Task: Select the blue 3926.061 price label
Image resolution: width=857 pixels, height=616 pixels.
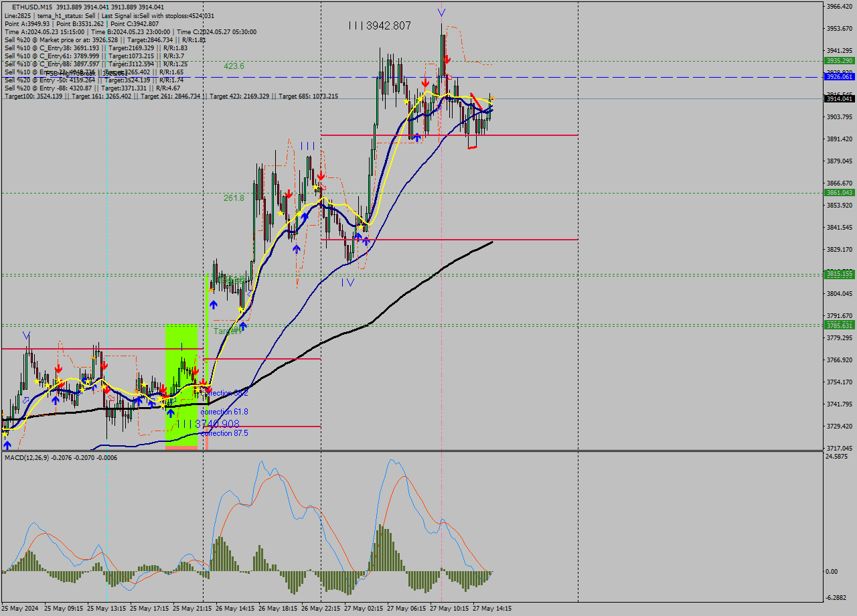Action: 839,76
